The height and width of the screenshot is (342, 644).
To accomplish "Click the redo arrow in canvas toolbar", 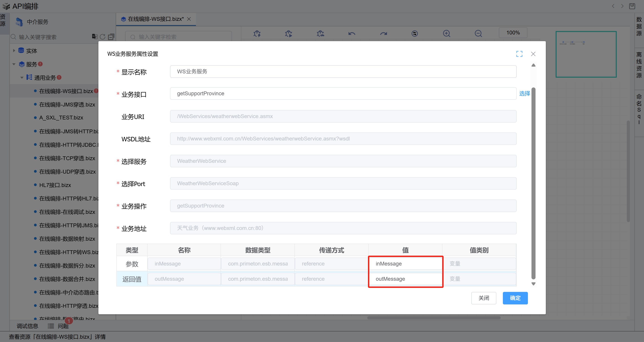I will pyautogui.click(x=383, y=34).
